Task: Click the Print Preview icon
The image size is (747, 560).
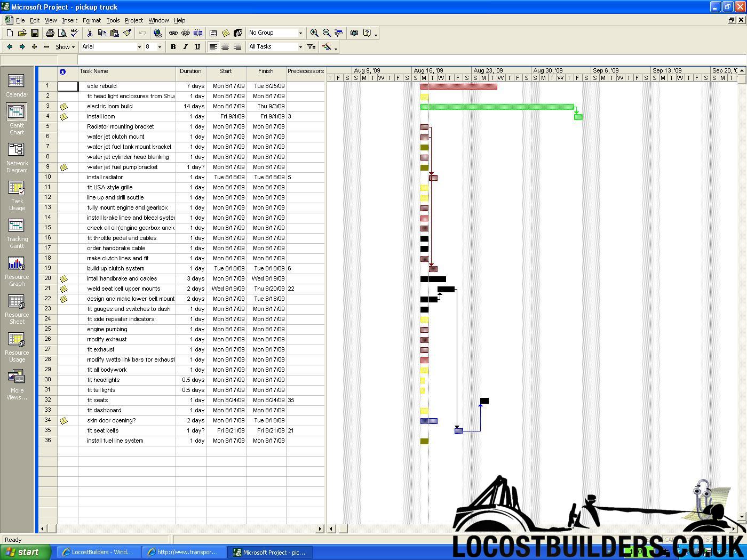Action: coord(62,33)
